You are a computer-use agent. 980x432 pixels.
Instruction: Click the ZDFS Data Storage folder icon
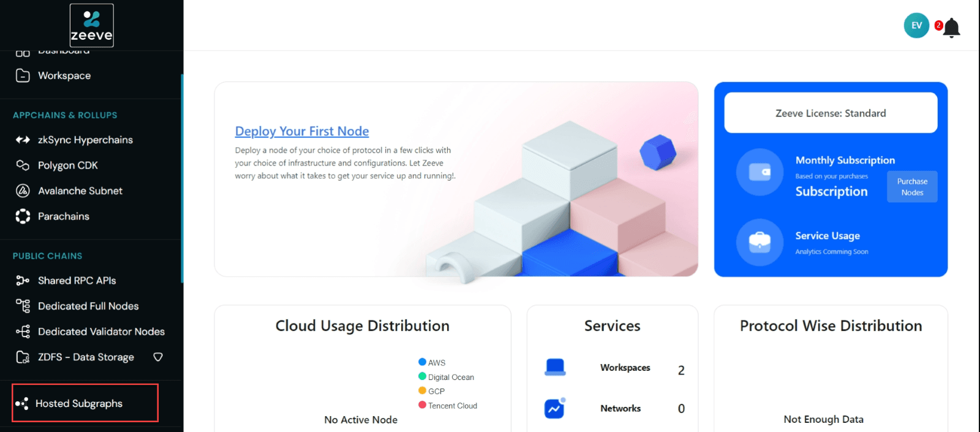point(23,357)
